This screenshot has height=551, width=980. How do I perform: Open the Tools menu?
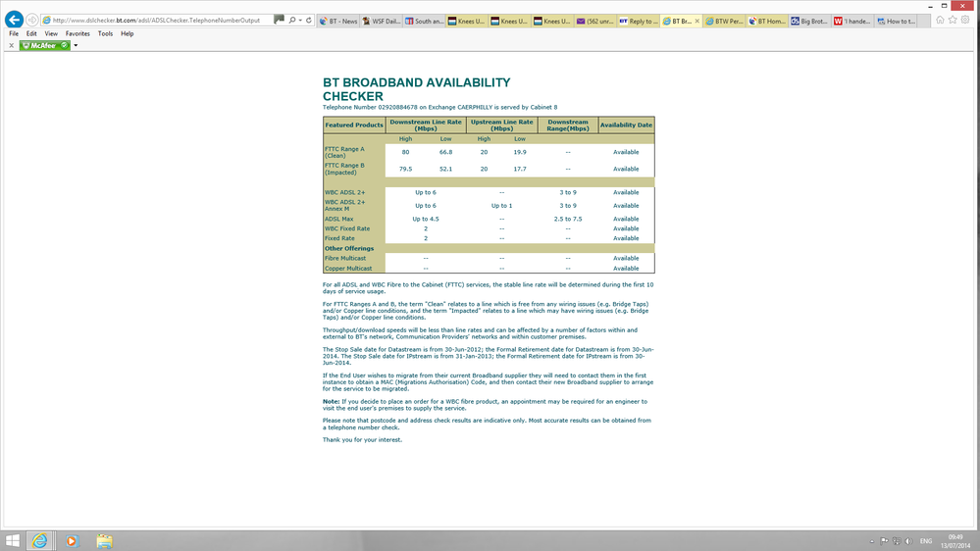pos(105,33)
